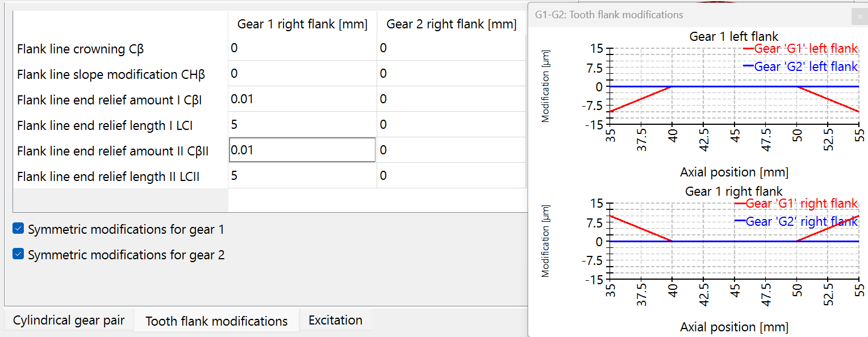The width and height of the screenshot is (868, 337).
Task: Switch to Cylindrical gear pair tab
Action: point(69,320)
